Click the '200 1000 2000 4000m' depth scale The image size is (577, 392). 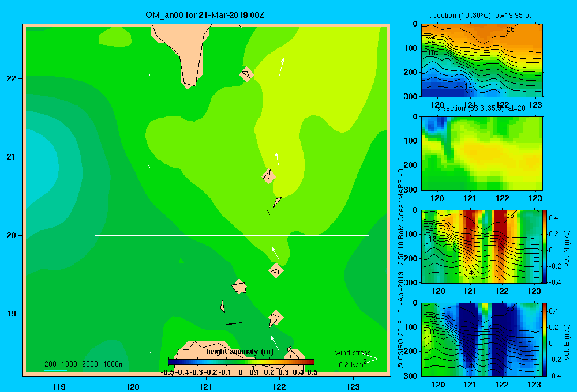[84, 364]
